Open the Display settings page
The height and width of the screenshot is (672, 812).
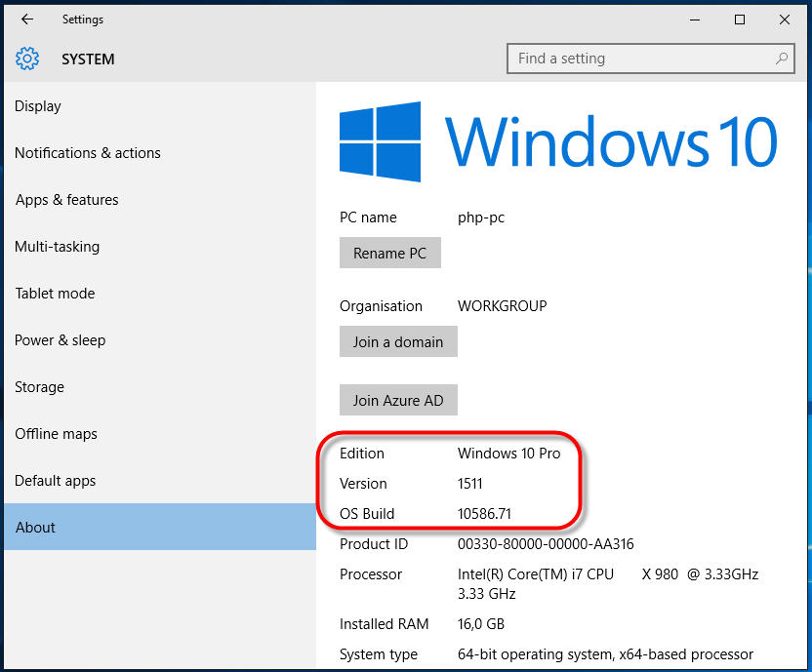(38, 106)
